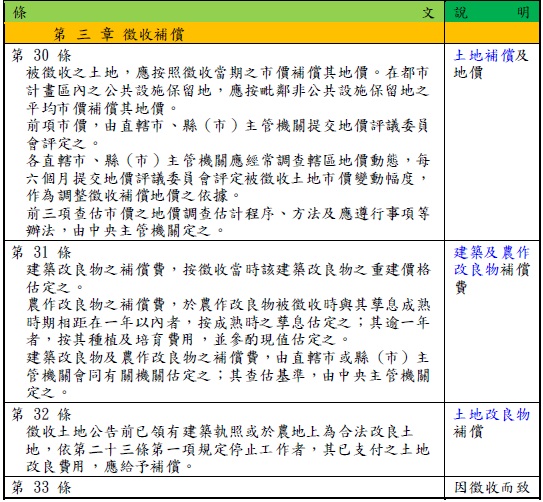
Task: Click paragraph starting 農作改良物之補償費
Action: tap(228, 322)
